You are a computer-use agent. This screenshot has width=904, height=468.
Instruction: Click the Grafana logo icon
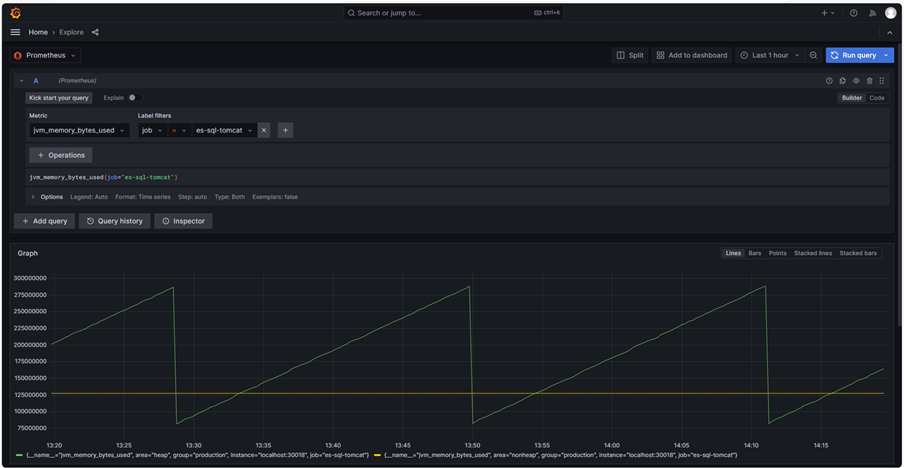coord(16,13)
